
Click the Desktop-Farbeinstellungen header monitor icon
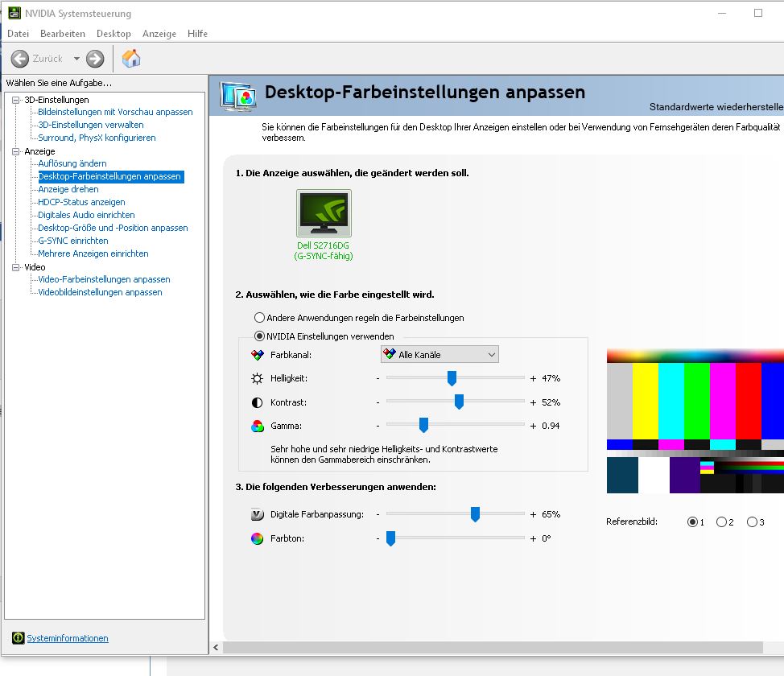pos(238,97)
